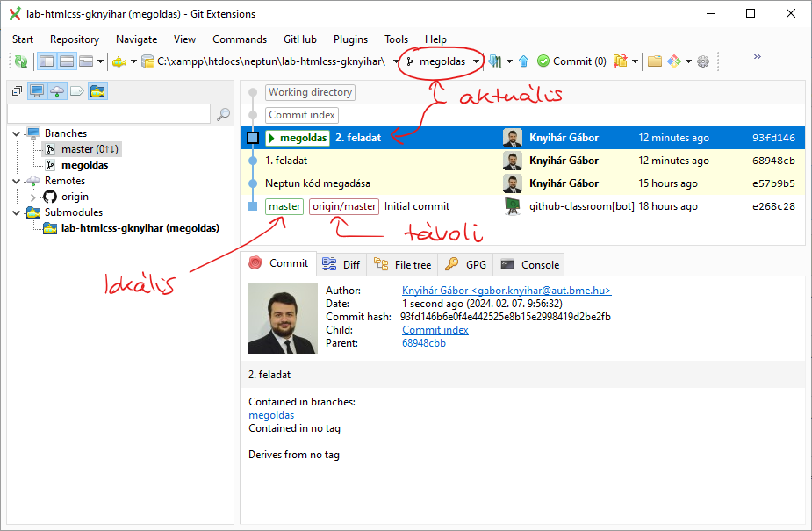Open the megoldas branch dropdown
Image resolution: width=812 pixels, height=531 pixels.
[476, 61]
